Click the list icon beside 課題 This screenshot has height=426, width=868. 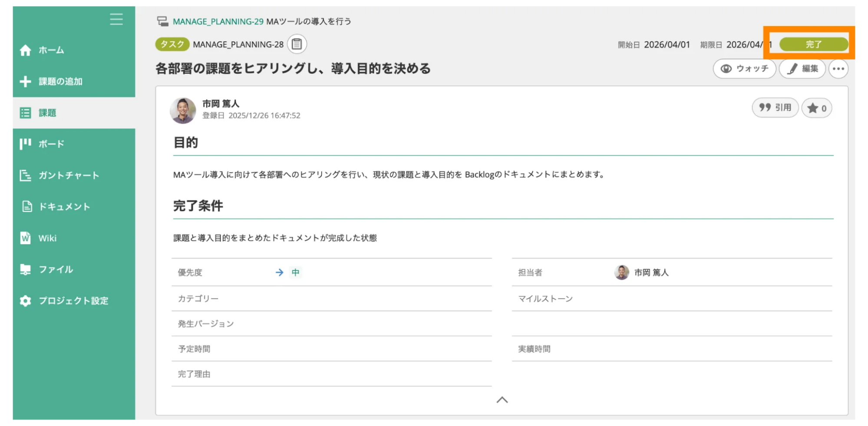point(26,113)
